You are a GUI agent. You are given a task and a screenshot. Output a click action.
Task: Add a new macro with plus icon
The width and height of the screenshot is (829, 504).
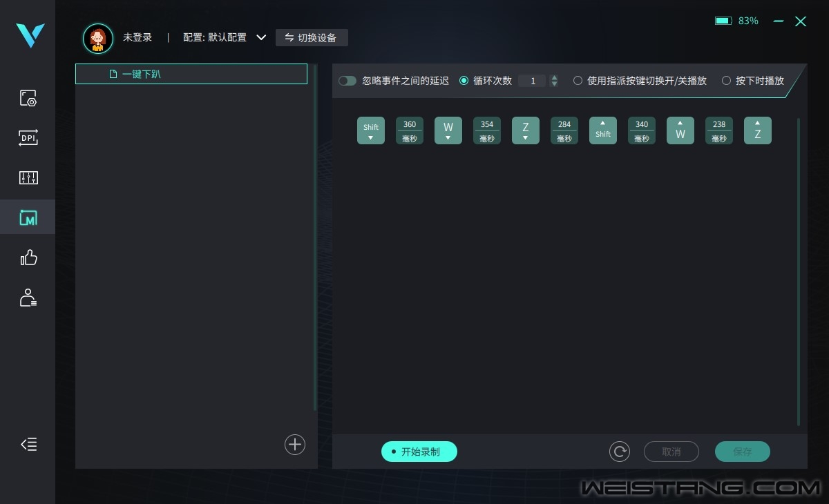pyautogui.click(x=295, y=445)
